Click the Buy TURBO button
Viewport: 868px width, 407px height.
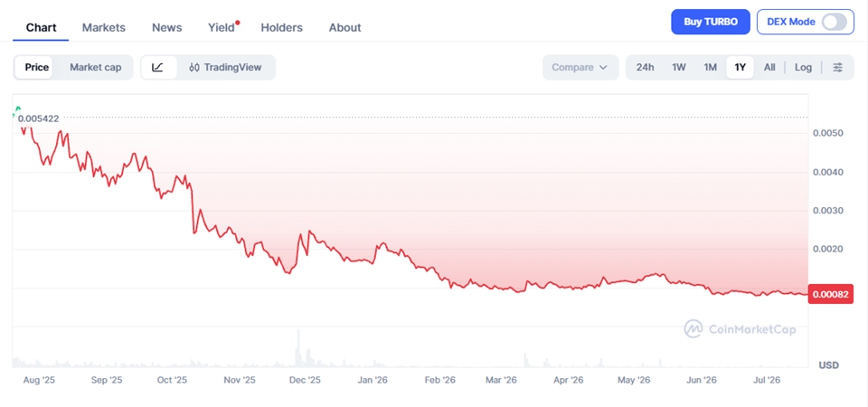point(711,22)
